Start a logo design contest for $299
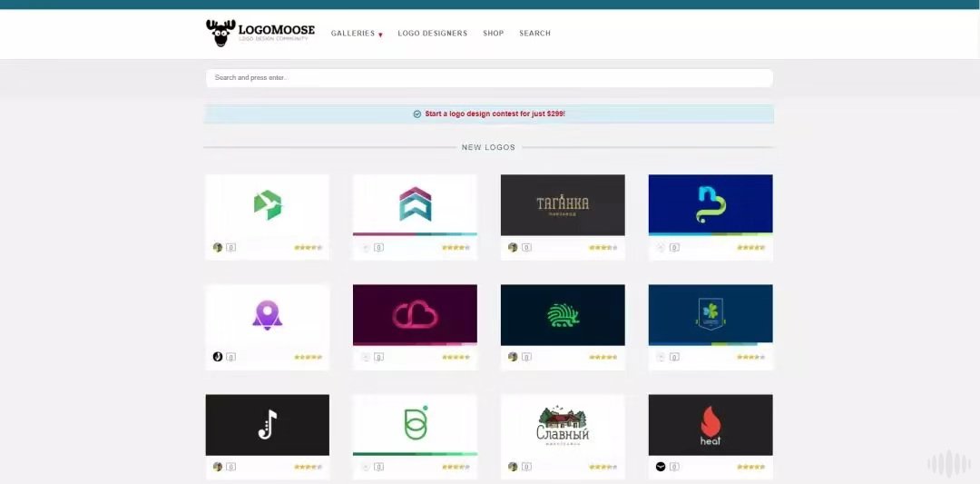 495,114
